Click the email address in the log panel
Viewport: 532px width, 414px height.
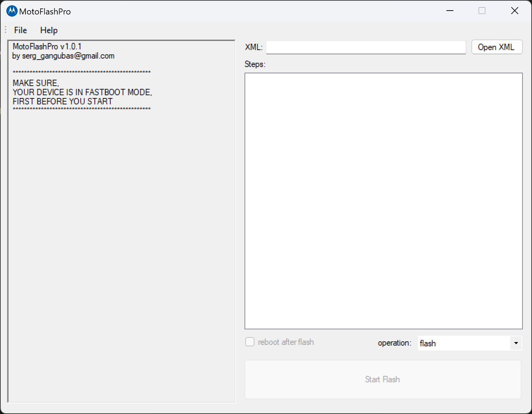68,56
